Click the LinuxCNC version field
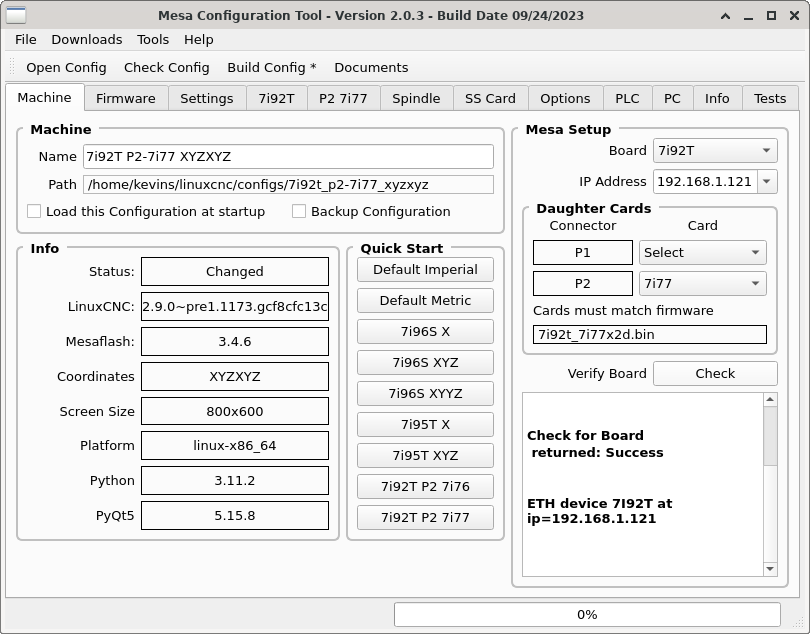This screenshot has width=810, height=634. [x=235, y=306]
